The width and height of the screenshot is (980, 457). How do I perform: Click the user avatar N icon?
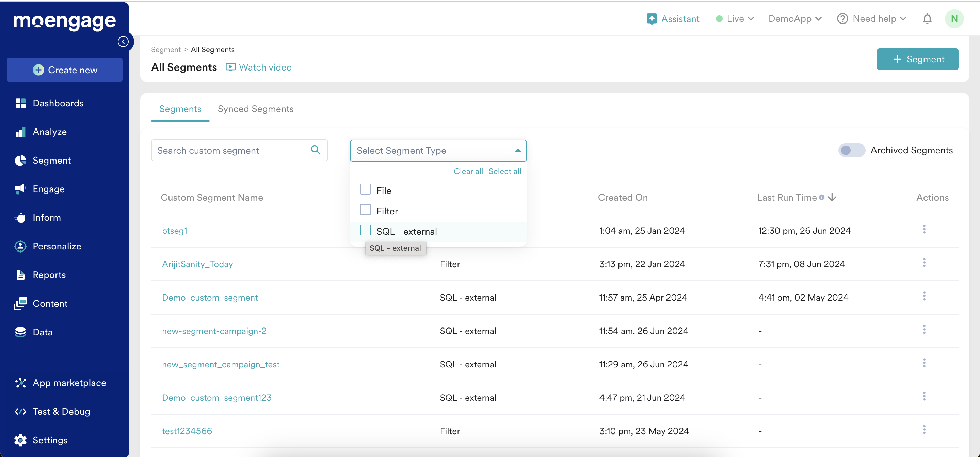954,19
